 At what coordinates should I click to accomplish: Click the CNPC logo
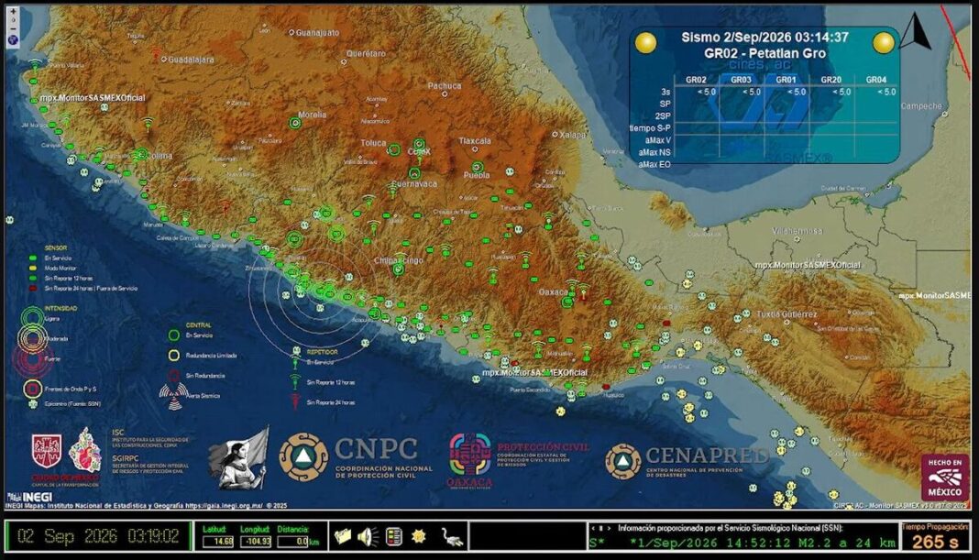click(x=356, y=457)
